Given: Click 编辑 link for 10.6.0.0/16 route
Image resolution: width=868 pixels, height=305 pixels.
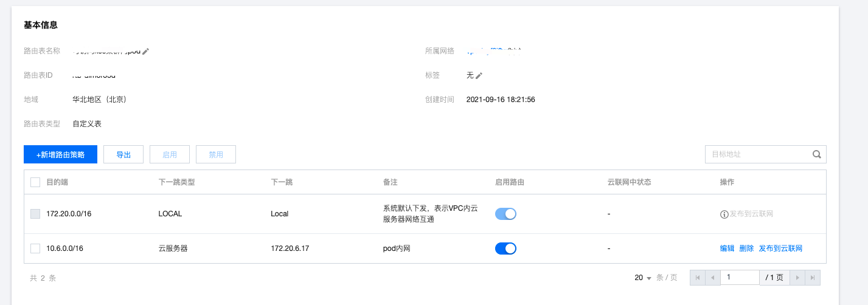Looking at the screenshot, I should pos(727,248).
